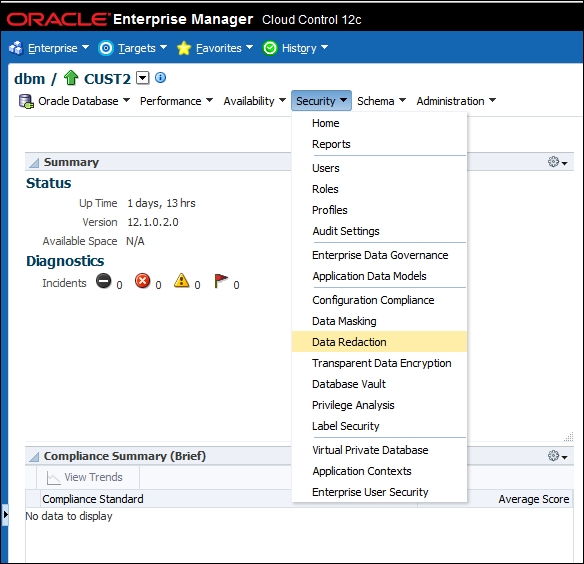Click the Favorites star icon
The height and width of the screenshot is (564, 584).
[184, 48]
